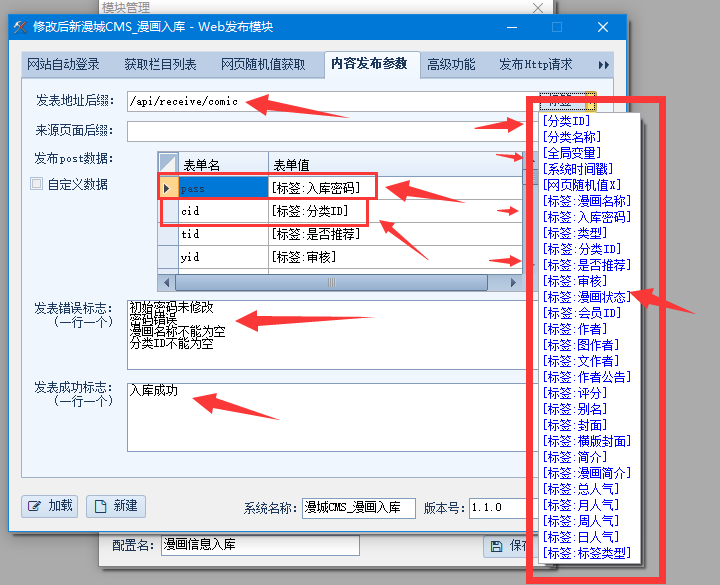
Task: Click the save disk icon beside 保存
Action: pyautogui.click(x=495, y=546)
